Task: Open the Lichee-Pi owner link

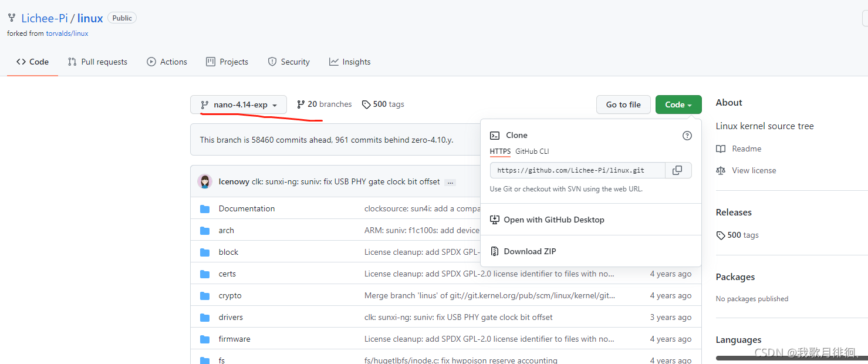Action: (x=45, y=18)
